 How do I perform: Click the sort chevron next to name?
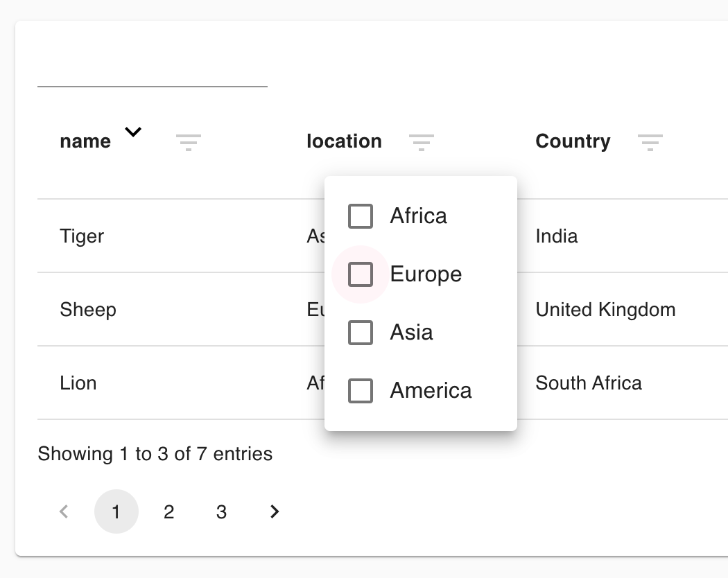click(133, 132)
